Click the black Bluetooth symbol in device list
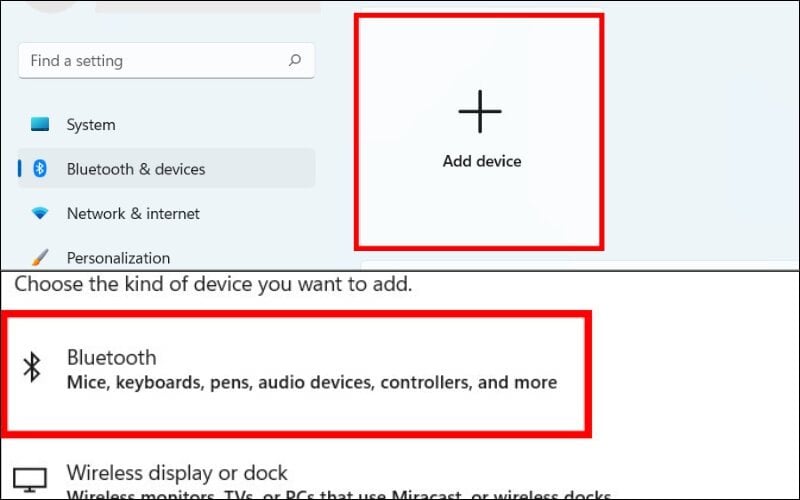 point(32,366)
